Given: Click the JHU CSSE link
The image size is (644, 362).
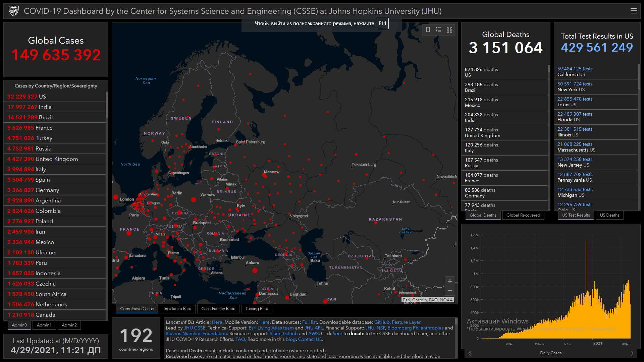Looking at the screenshot, I should pos(195,328).
